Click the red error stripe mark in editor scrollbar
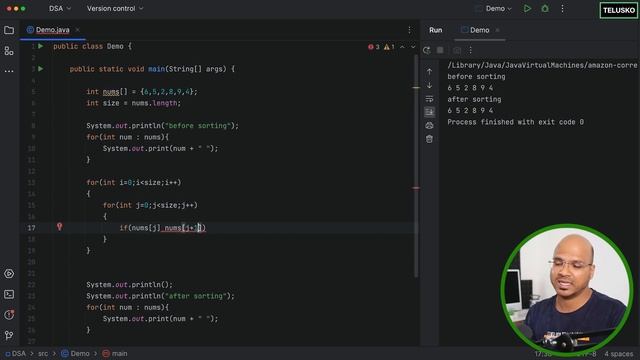 click(x=416, y=188)
